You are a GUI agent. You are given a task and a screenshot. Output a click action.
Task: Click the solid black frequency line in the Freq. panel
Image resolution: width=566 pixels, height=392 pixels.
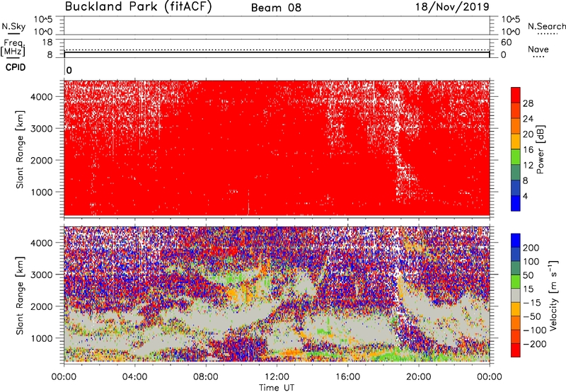[277, 52]
